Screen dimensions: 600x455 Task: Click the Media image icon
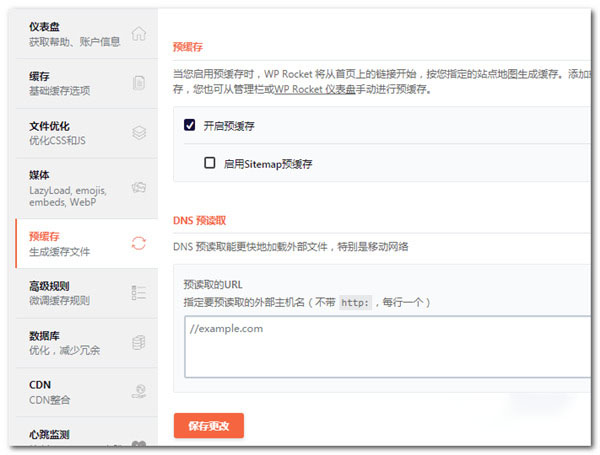(x=139, y=186)
